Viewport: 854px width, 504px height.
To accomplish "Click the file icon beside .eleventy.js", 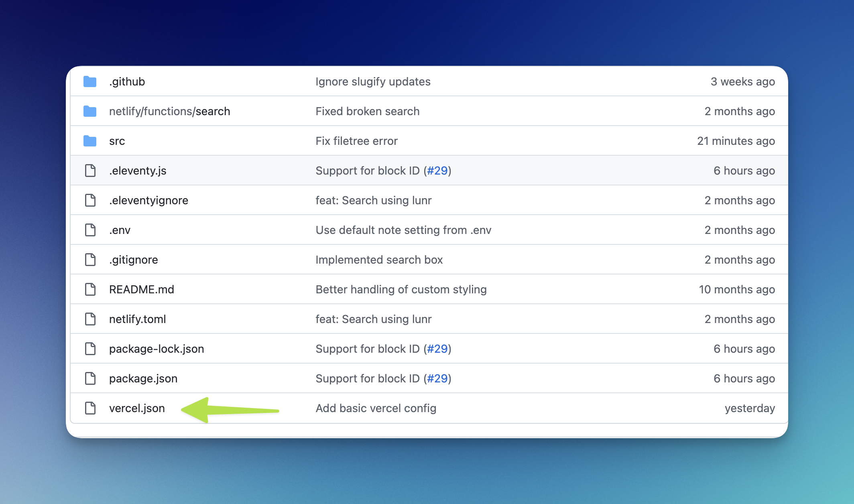I will coord(90,171).
